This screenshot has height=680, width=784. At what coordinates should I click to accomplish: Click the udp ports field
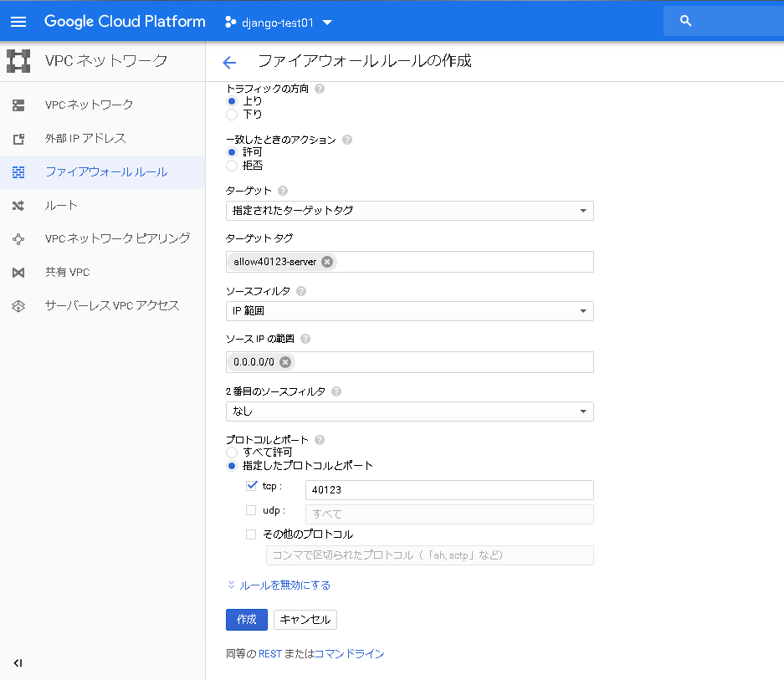(x=449, y=514)
